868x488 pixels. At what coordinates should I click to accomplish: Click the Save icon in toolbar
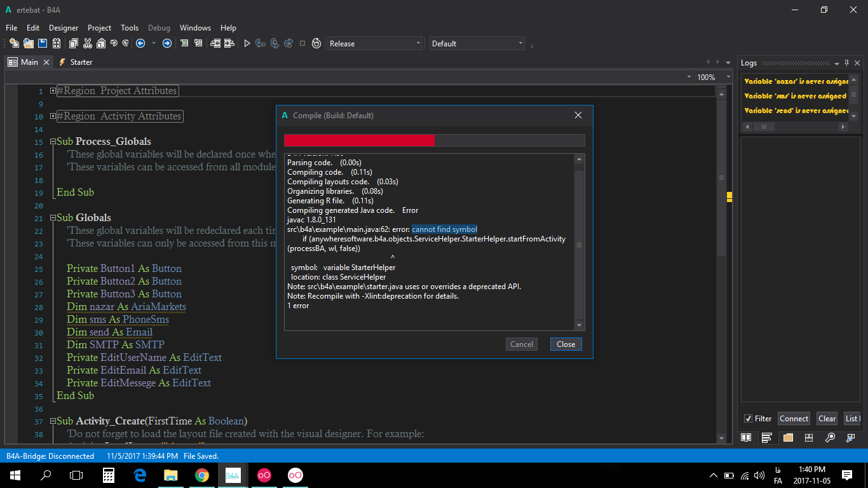click(43, 43)
